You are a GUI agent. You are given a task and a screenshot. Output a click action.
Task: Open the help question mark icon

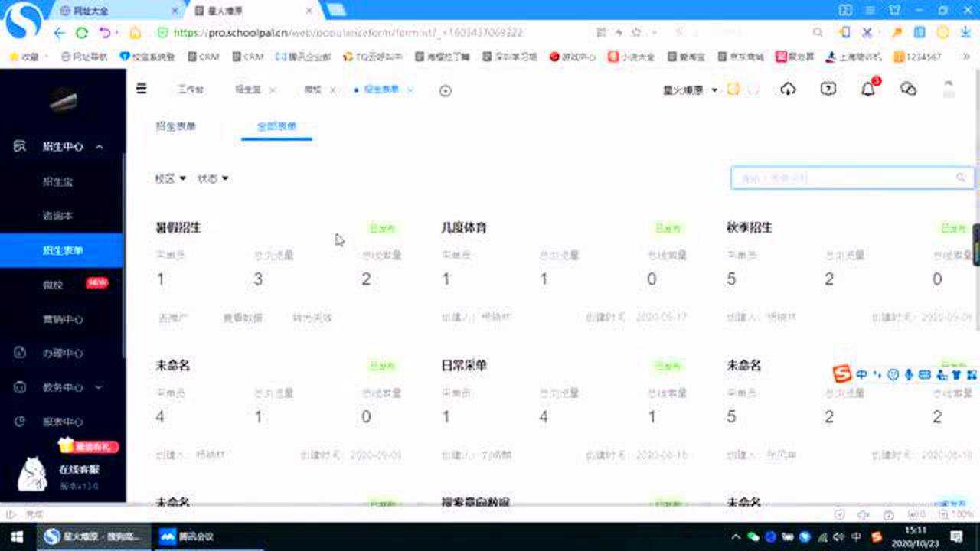point(828,89)
